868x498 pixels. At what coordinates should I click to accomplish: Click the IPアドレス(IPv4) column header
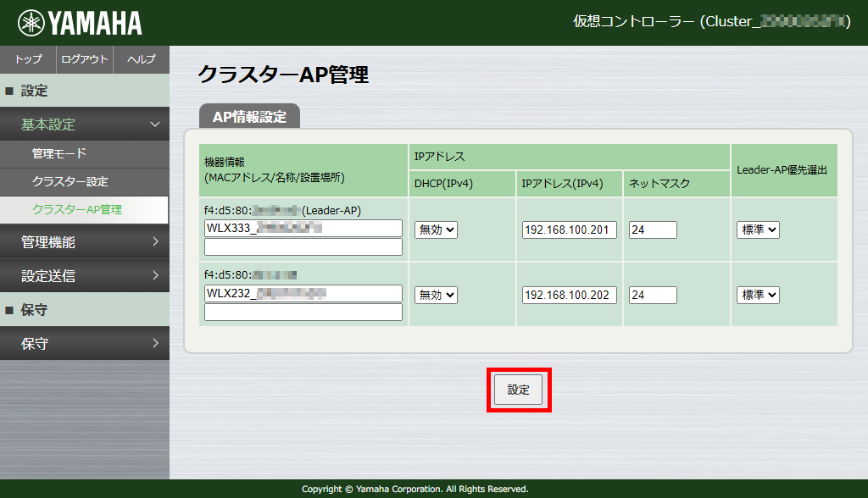569,184
